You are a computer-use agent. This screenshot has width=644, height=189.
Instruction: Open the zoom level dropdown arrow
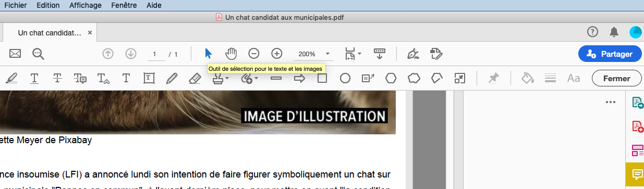(x=328, y=54)
